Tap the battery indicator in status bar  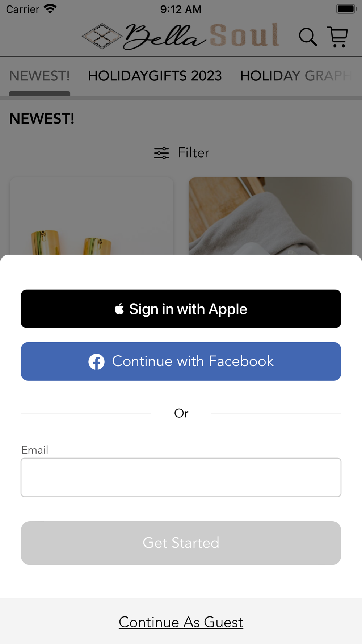346,9
